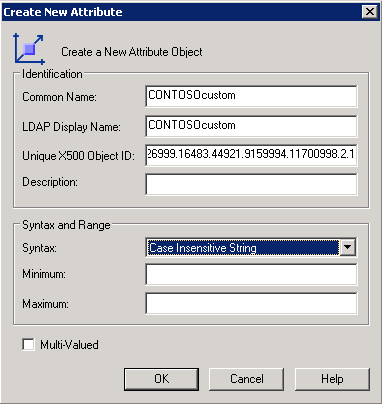Open the Syntax dropdown arrow
Image resolution: width=382 pixels, height=404 pixels.
click(347, 247)
